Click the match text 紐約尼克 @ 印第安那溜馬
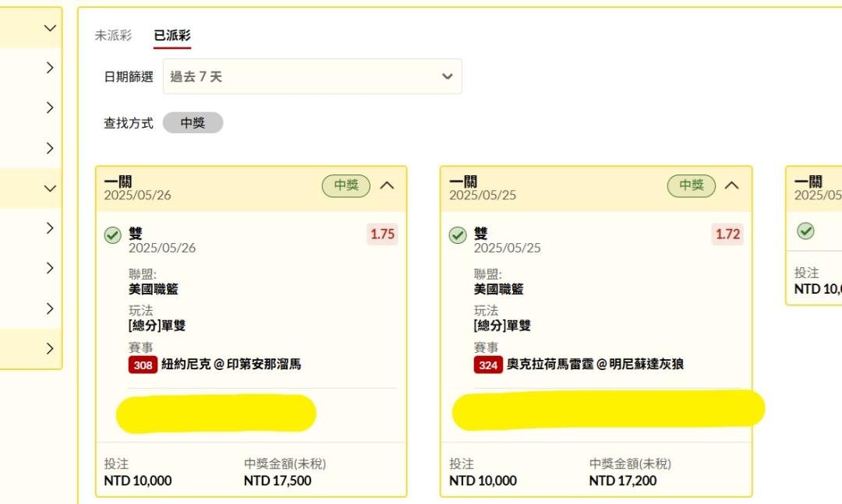 (x=232, y=365)
